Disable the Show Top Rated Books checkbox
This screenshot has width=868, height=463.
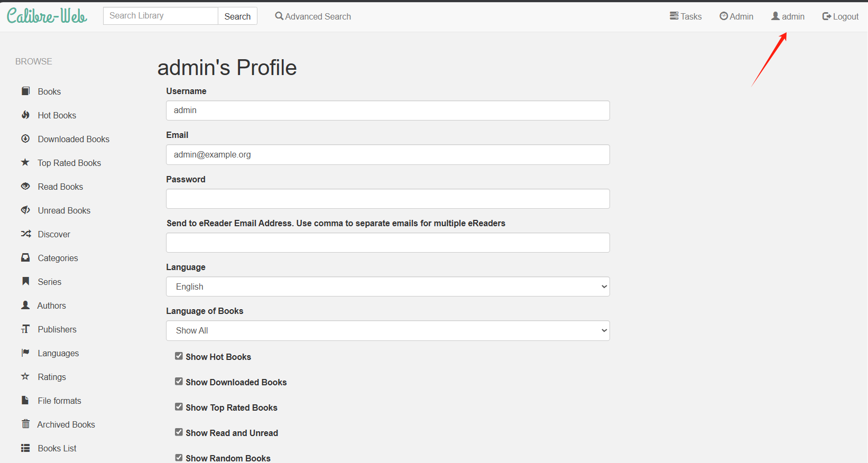tap(179, 407)
